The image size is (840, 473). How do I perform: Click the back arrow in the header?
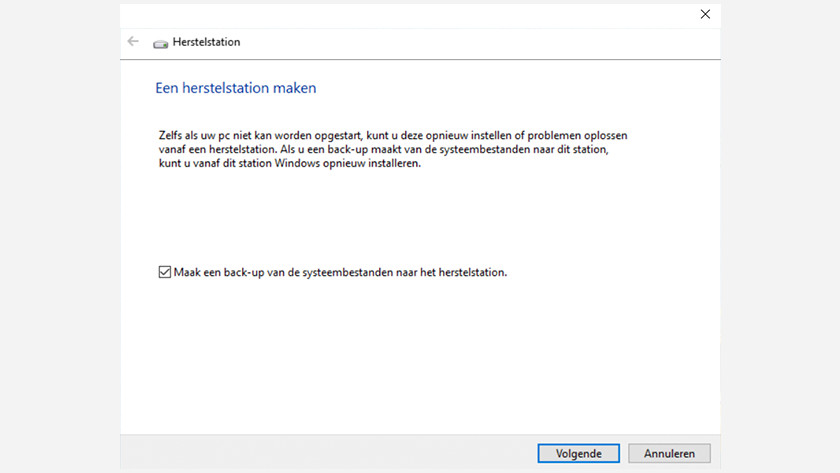tap(133, 42)
